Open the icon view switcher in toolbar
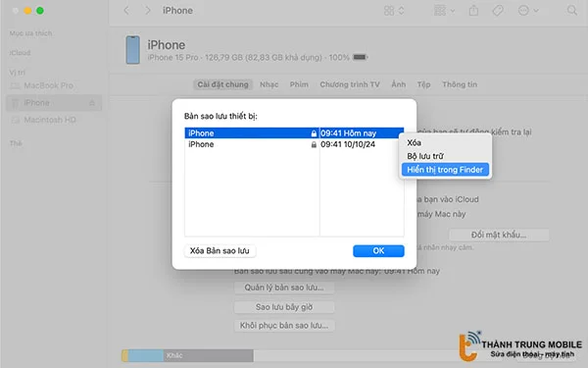The height and width of the screenshot is (368, 588). pos(394,11)
